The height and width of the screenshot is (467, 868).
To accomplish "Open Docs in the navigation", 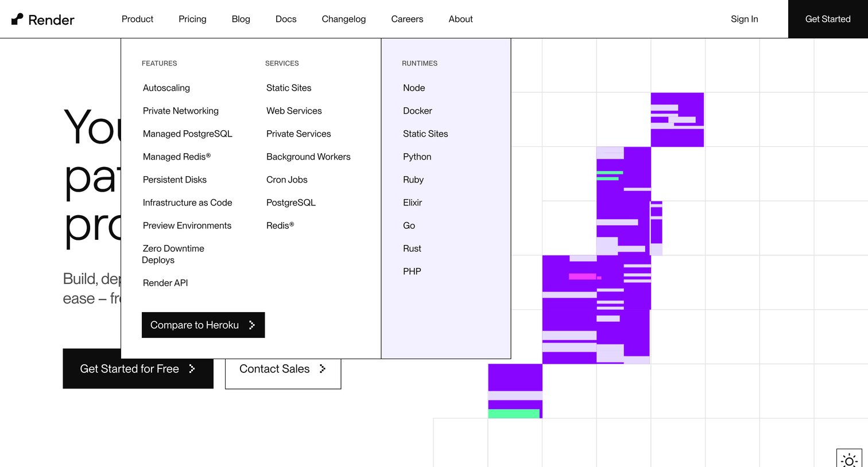I will point(286,19).
